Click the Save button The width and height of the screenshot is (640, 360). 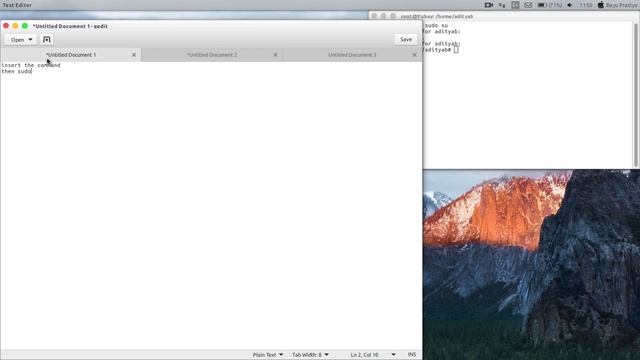(x=406, y=40)
